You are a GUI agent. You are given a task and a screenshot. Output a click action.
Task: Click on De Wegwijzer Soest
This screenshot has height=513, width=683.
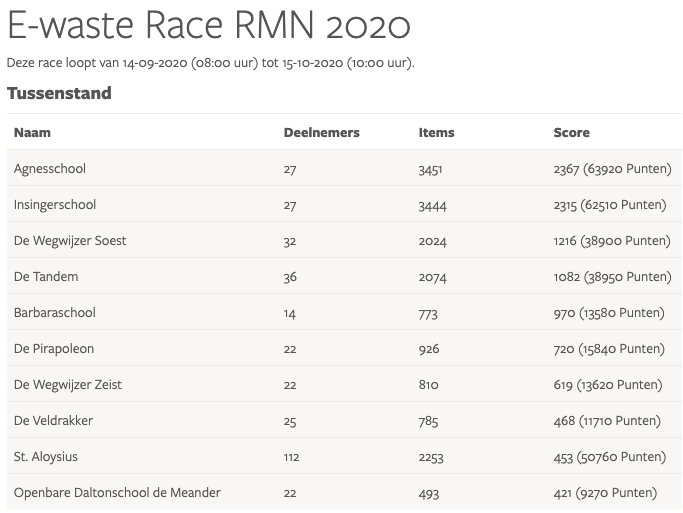70,241
